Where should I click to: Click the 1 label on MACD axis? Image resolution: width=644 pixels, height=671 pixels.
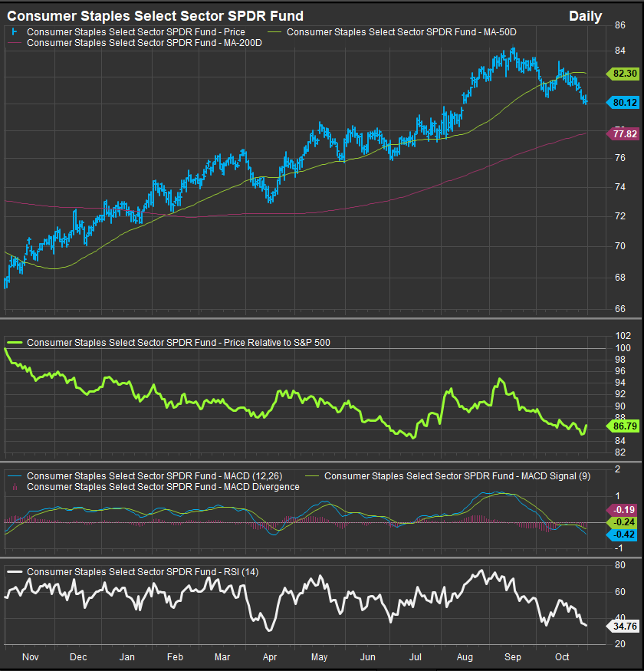[617, 496]
